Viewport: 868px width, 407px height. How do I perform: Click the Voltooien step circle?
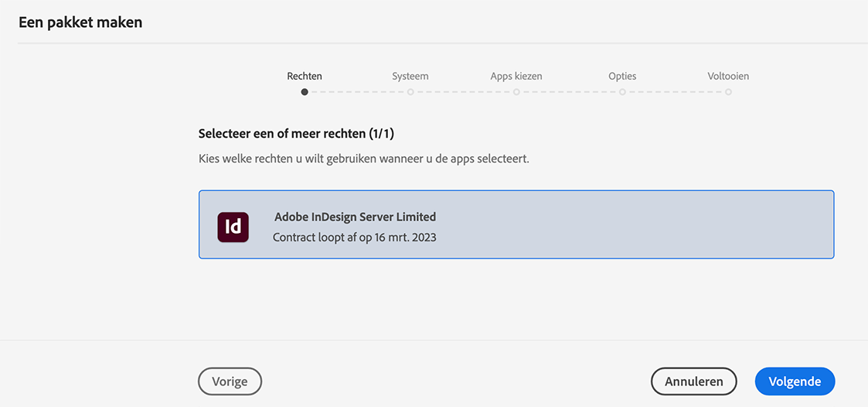pyautogui.click(x=728, y=92)
